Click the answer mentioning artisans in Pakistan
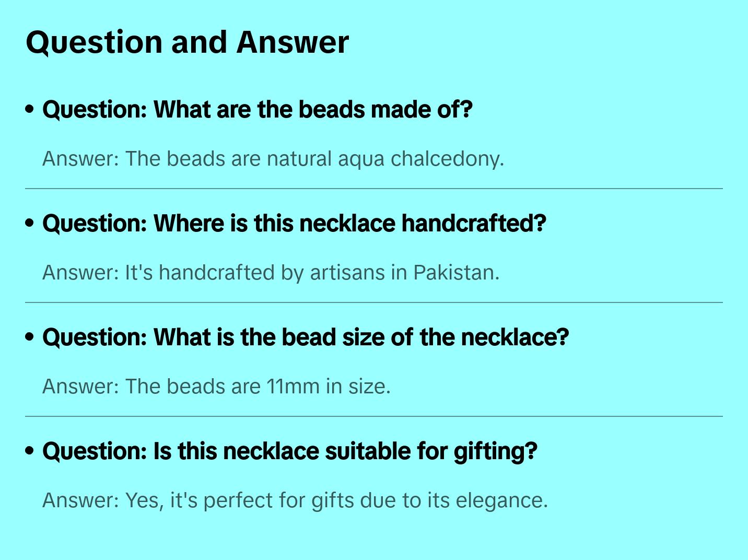The image size is (748, 560). (271, 273)
